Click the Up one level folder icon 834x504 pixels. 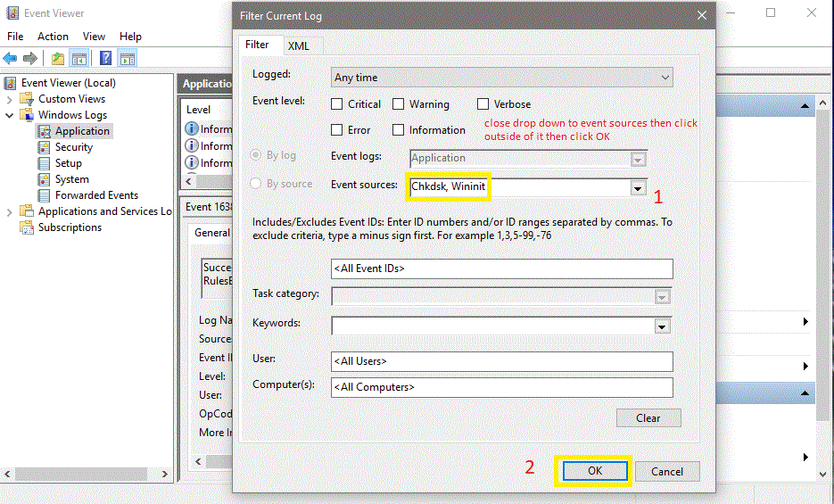pos(58,58)
